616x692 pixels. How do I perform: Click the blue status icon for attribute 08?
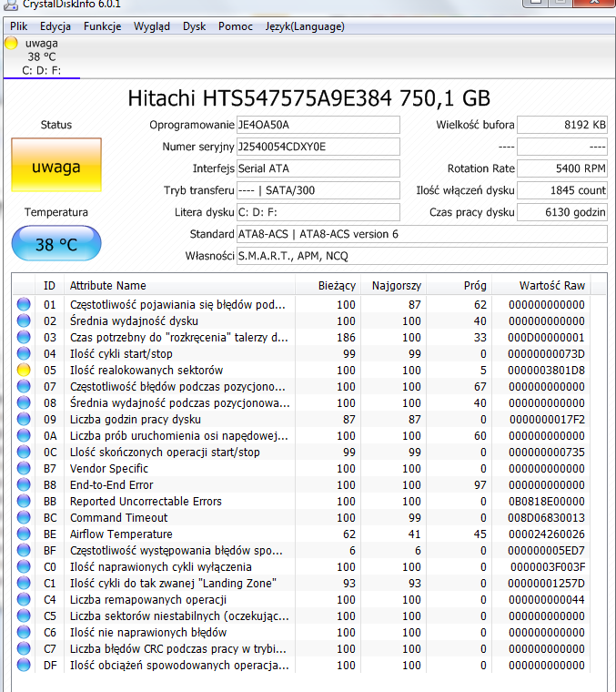(24, 402)
